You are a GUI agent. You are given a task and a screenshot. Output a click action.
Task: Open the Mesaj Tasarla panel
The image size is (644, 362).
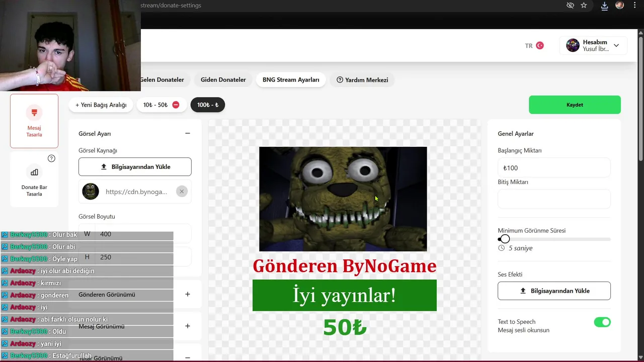tap(34, 121)
